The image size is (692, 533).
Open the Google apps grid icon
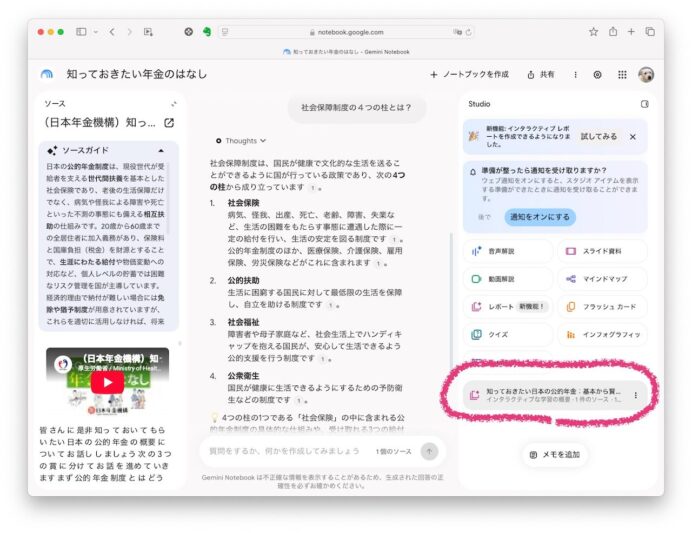[x=622, y=75]
